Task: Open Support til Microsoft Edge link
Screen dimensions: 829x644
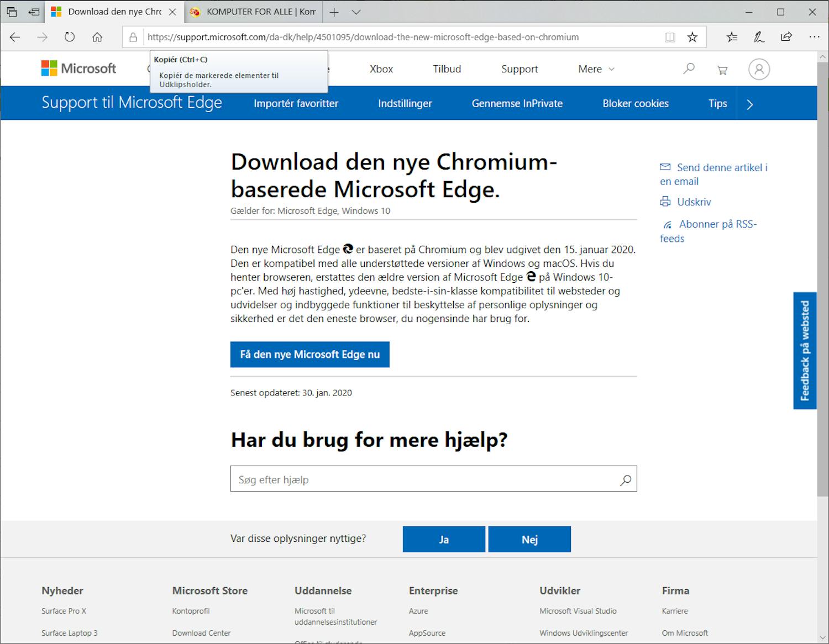Action: pos(132,103)
